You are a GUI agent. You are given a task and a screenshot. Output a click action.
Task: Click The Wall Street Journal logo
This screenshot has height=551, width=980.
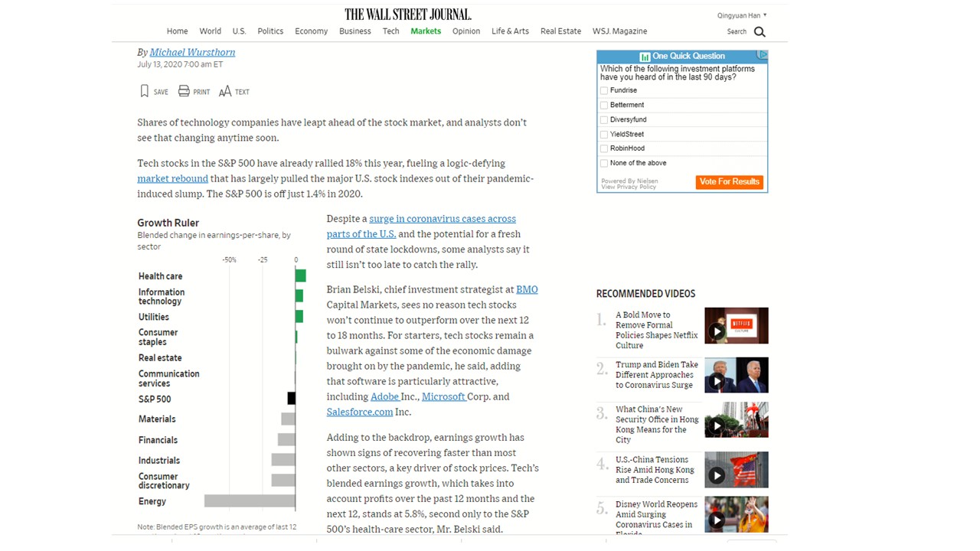click(x=408, y=15)
